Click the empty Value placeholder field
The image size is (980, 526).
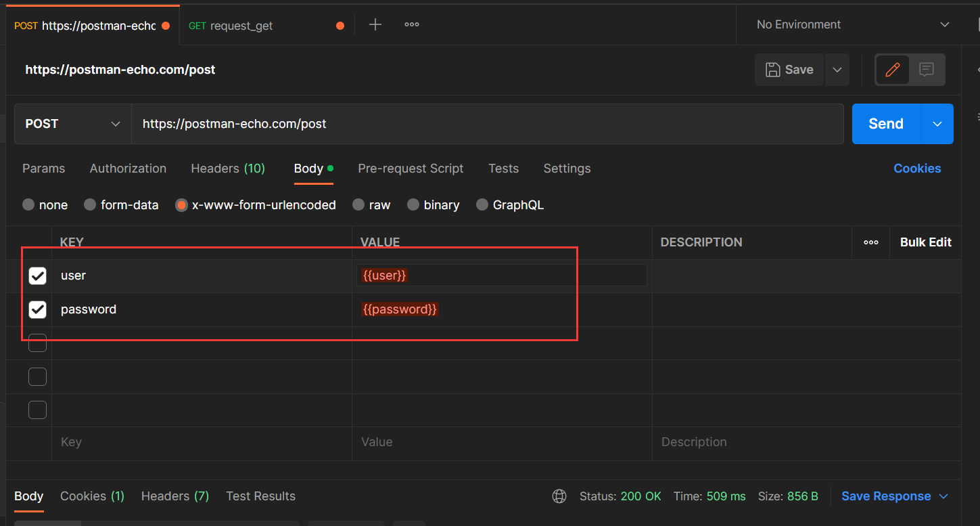click(502, 442)
